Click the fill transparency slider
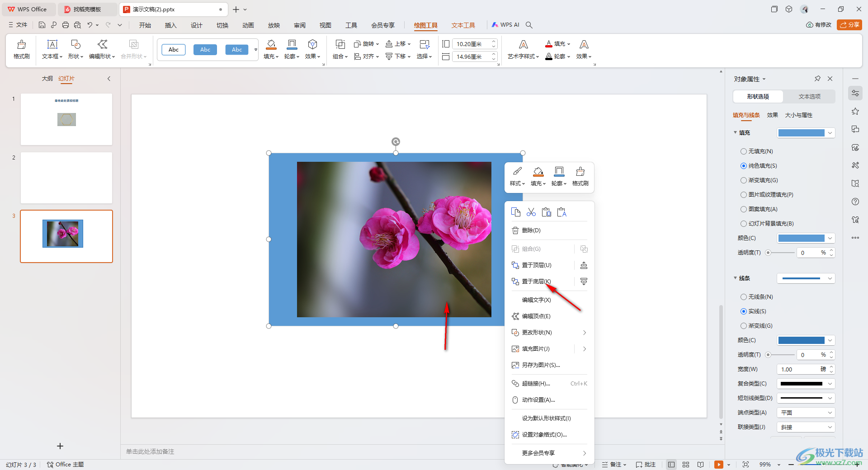This screenshot has width=868, height=470. [781, 253]
